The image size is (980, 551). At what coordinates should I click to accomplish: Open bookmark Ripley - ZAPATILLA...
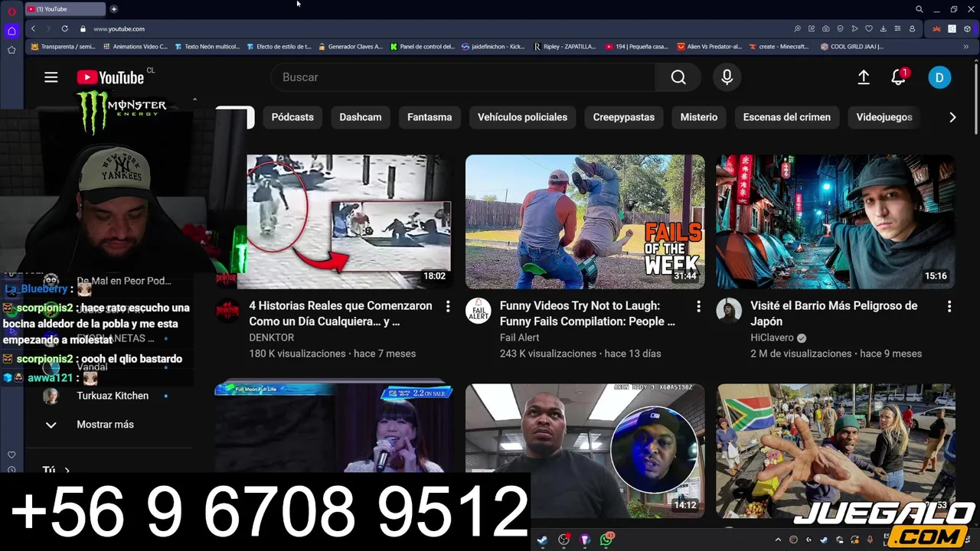coord(565,47)
